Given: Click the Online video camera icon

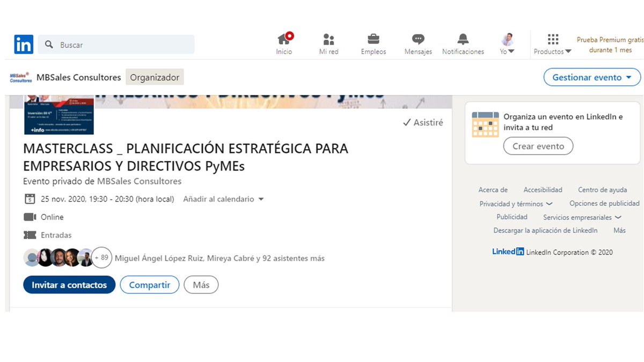Looking at the screenshot, I should coord(30,217).
